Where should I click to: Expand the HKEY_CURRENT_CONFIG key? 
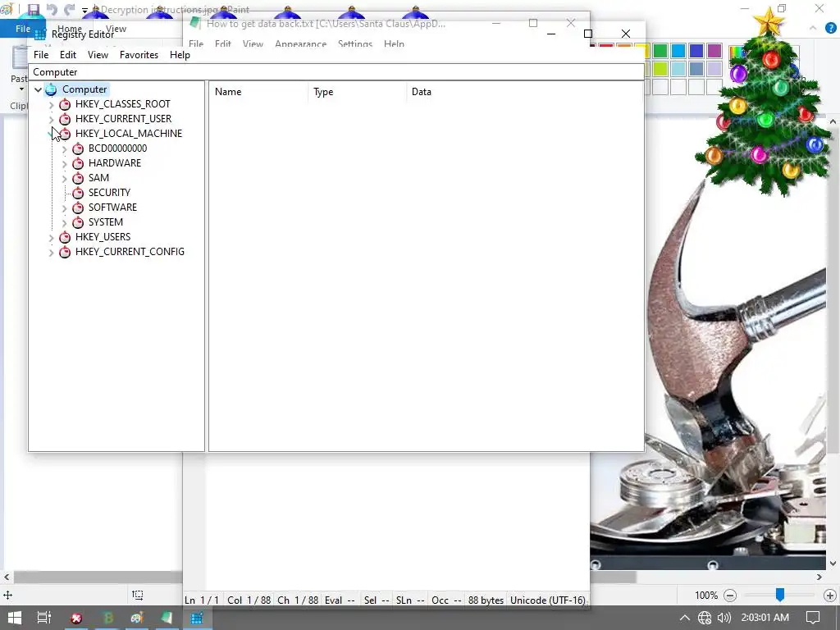[52, 253]
